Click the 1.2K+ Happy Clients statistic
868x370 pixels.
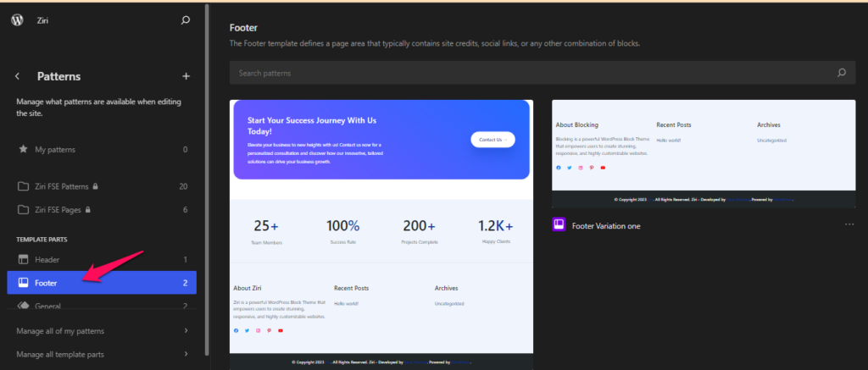point(495,231)
